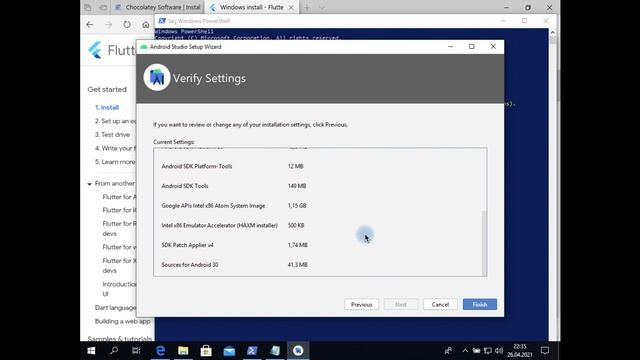Open taskbar search

click(x=114, y=351)
